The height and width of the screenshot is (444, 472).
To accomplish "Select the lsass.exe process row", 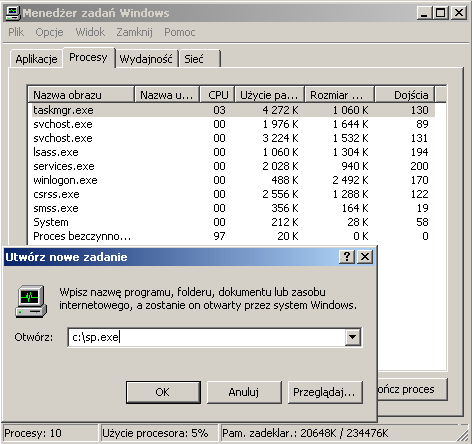I will coord(232,152).
